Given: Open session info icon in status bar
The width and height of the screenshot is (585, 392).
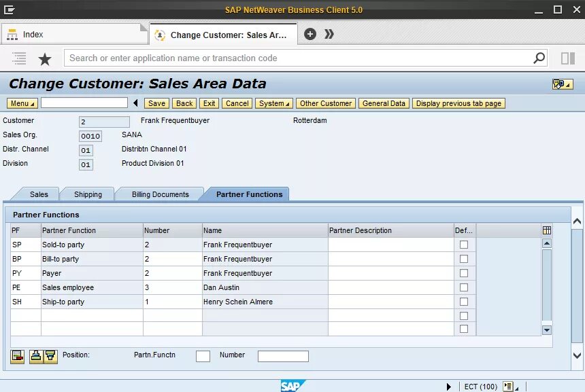Looking at the screenshot, I should tap(507, 387).
